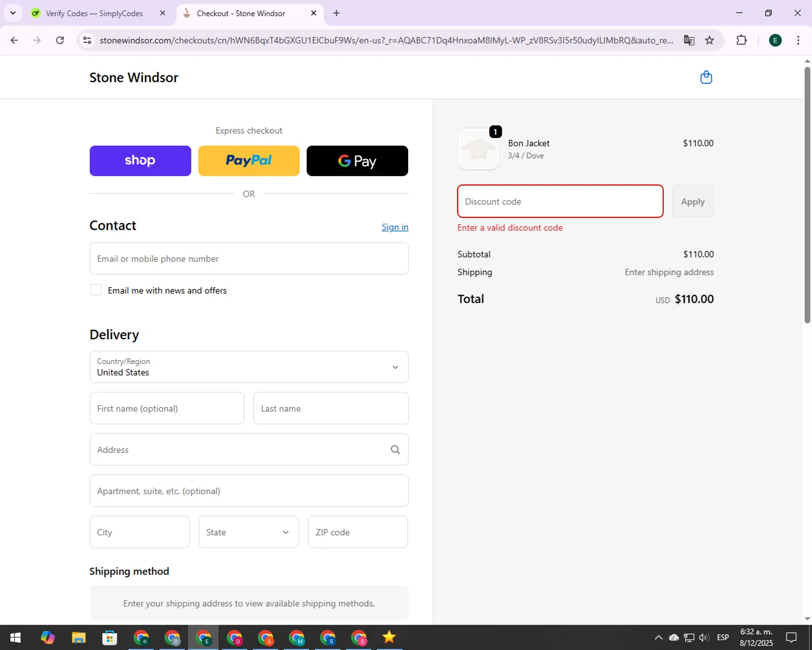Viewport: 812px width, 650px height.
Task: Open the shopping bag cart icon
Action: point(706,77)
